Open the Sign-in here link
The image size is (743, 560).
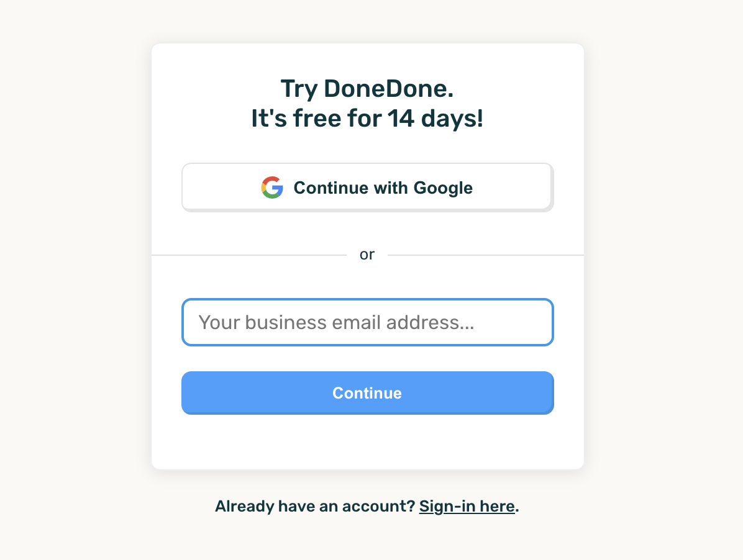(467, 507)
